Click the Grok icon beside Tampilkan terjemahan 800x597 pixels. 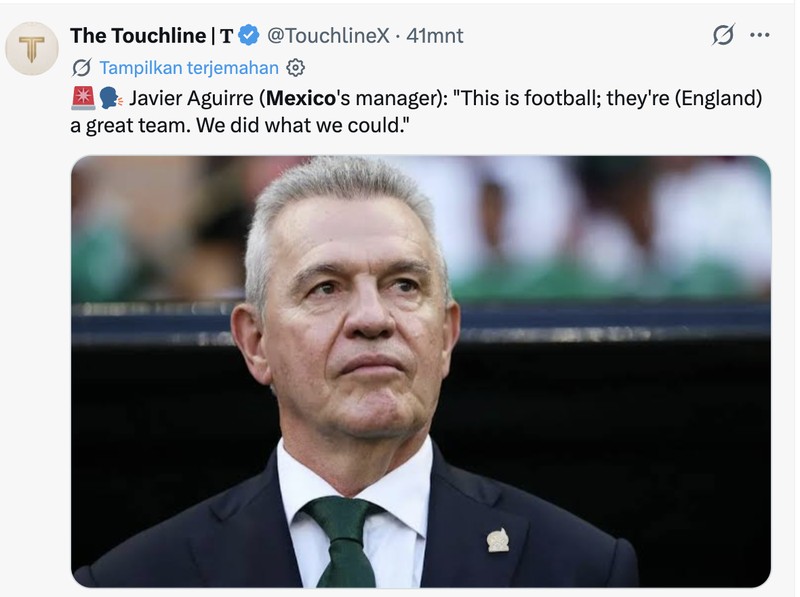tap(82, 67)
